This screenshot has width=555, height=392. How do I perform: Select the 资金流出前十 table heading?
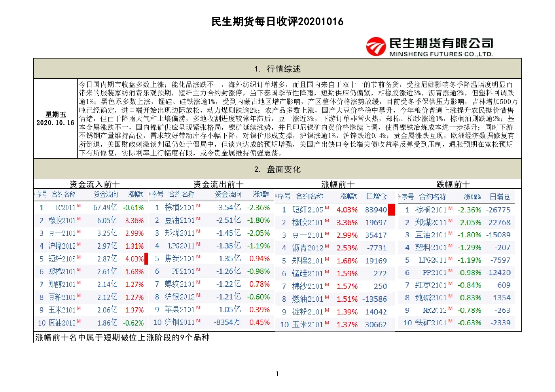218,184
